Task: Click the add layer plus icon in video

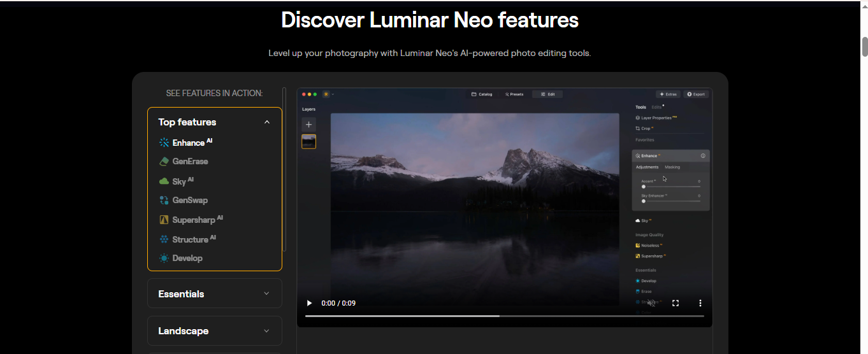Action: (308, 125)
